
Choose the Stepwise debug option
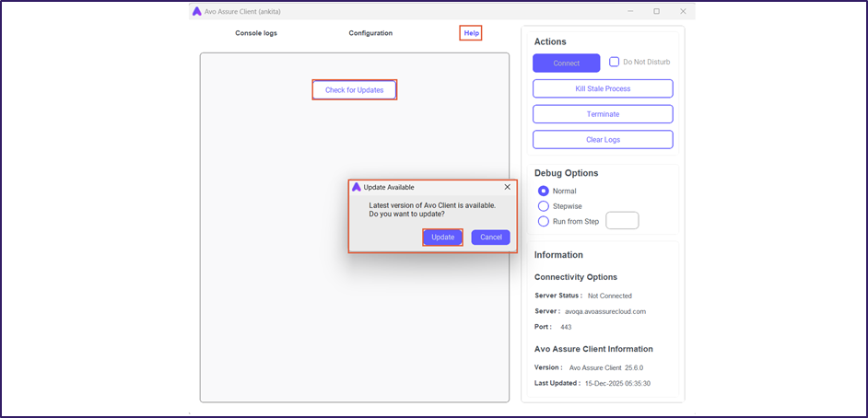544,206
